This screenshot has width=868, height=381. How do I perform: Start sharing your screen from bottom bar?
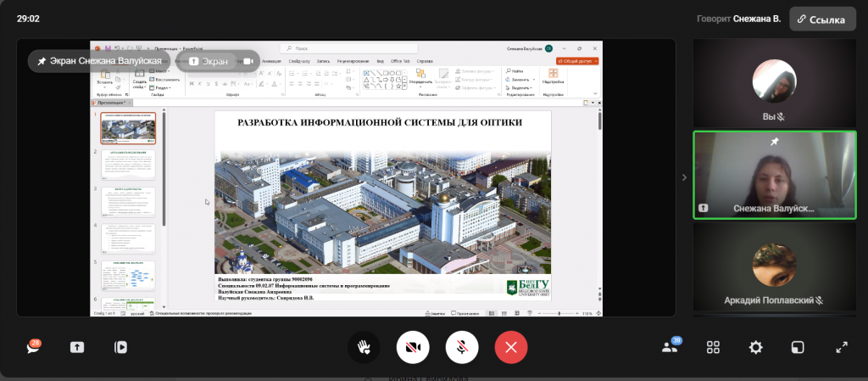tap(77, 347)
